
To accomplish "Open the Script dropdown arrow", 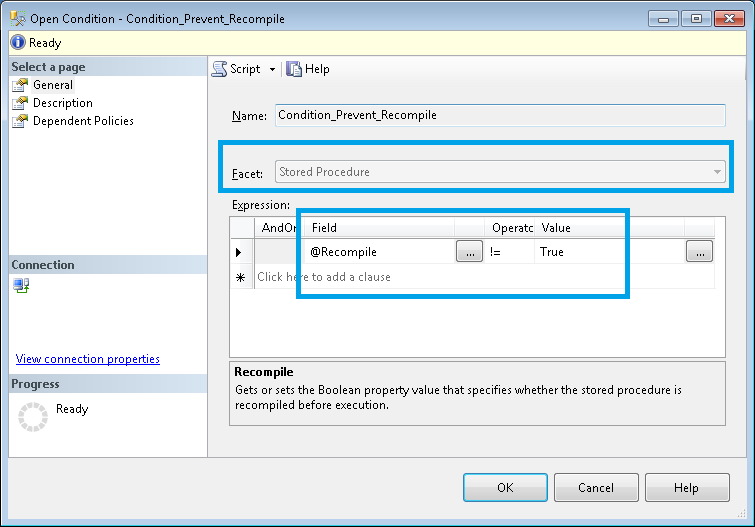I will click(272, 70).
